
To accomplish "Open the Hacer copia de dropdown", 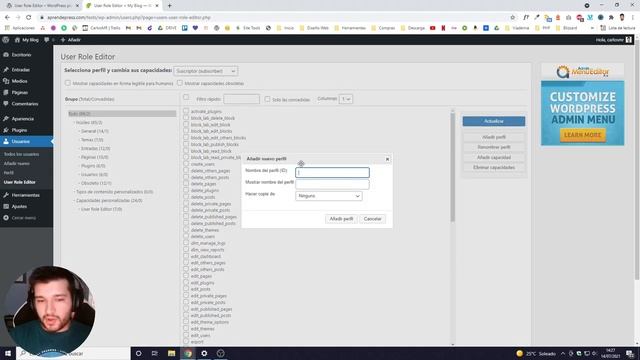I will (x=329, y=196).
